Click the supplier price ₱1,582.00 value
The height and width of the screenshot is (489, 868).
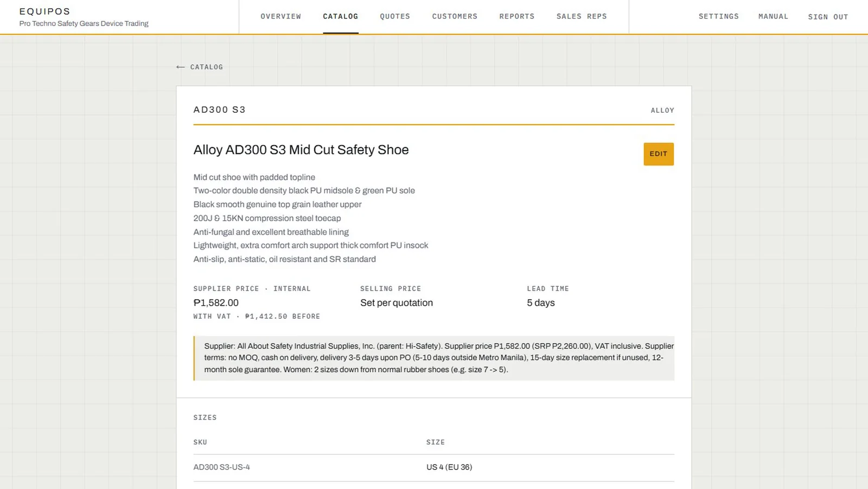pyautogui.click(x=216, y=303)
